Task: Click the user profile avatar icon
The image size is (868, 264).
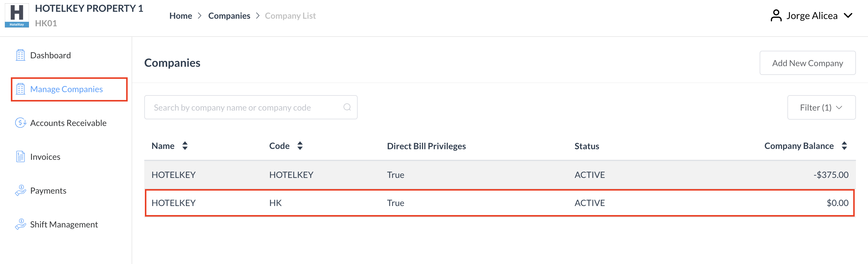Action: pos(776,15)
